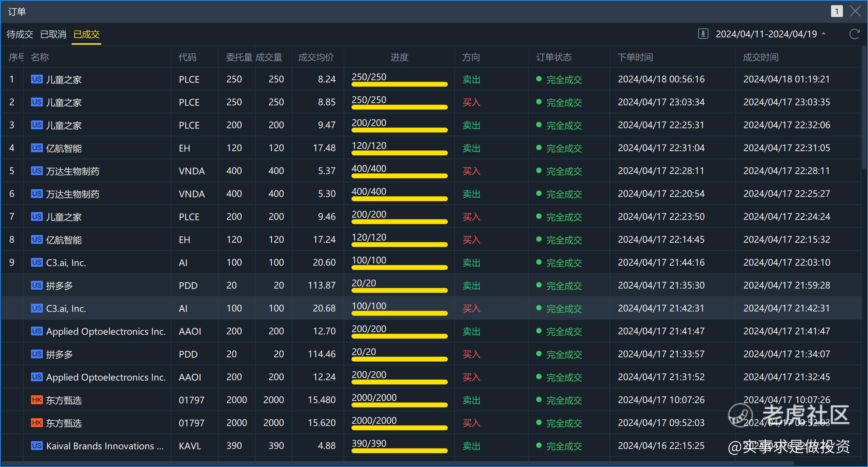Viewport: 868px width, 467px height.
Task: Select 万达生物制药 in row 6
Action: point(73,194)
